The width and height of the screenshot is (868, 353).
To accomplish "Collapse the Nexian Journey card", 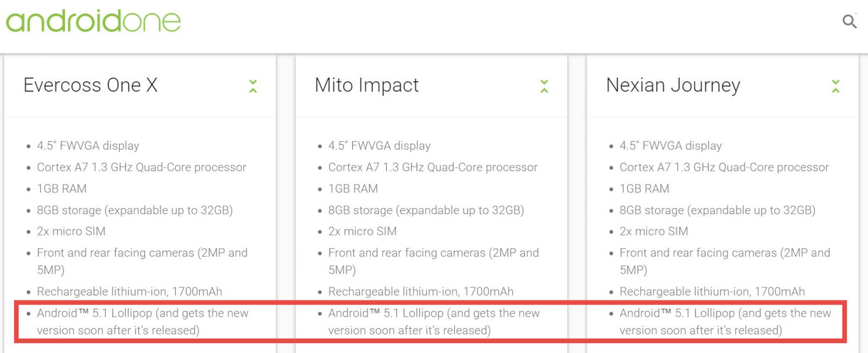I will click(x=835, y=86).
